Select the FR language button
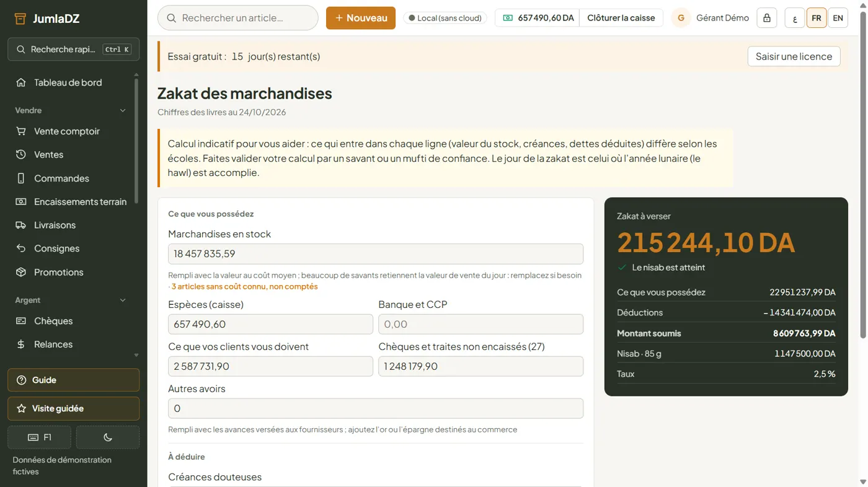 pyautogui.click(x=817, y=18)
